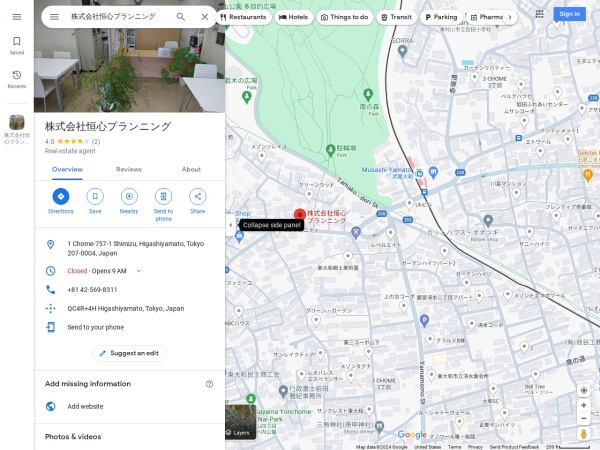The height and width of the screenshot is (450, 600).
Task: Zoom in with the plus button
Action: 584,405
